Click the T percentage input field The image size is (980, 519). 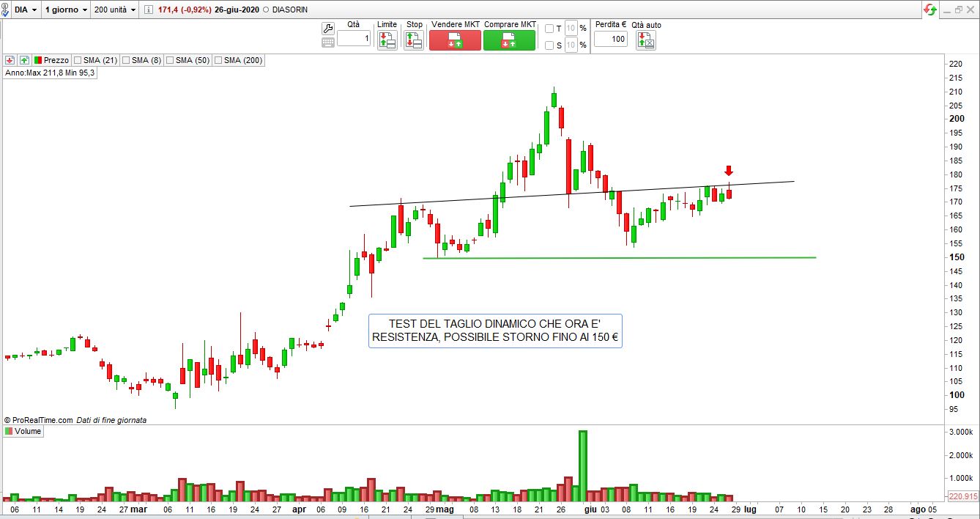[571, 29]
